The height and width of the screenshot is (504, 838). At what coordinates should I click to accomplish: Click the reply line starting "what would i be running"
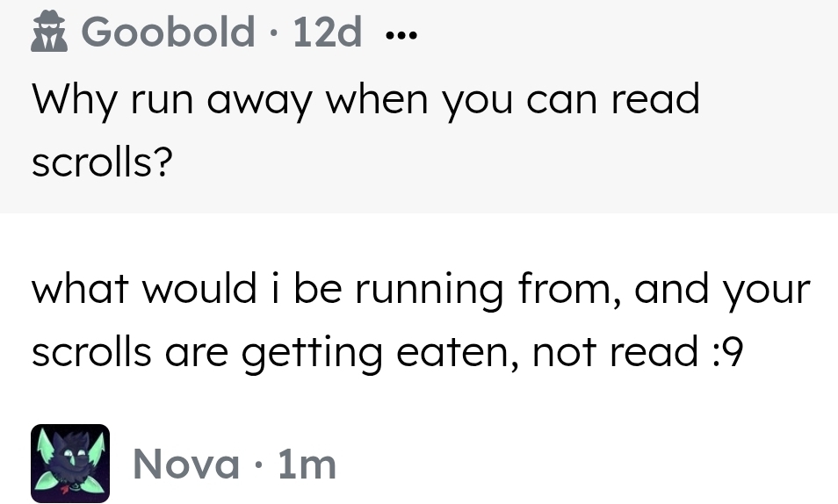point(420,290)
